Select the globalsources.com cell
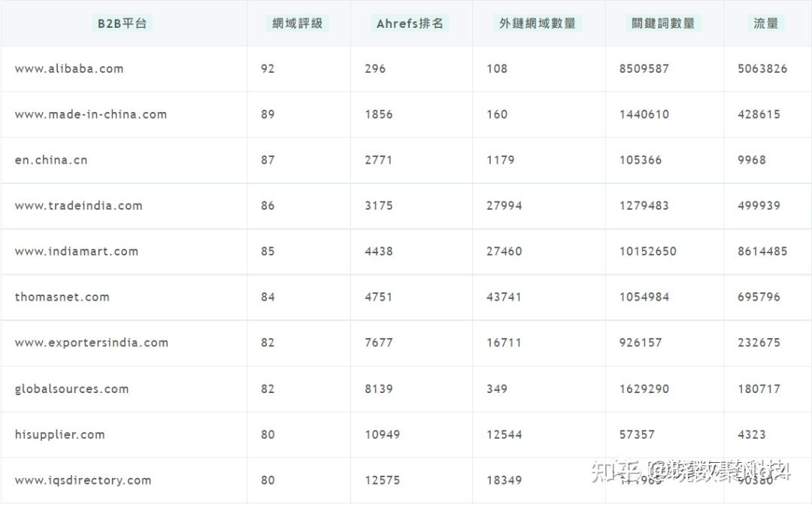The image size is (812, 505). click(x=71, y=389)
